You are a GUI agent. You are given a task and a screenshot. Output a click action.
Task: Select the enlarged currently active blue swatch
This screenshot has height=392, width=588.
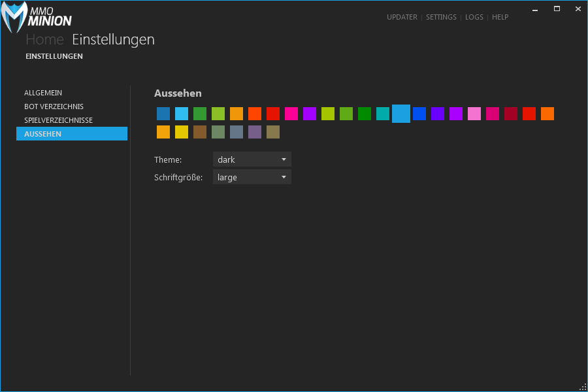[401, 114]
